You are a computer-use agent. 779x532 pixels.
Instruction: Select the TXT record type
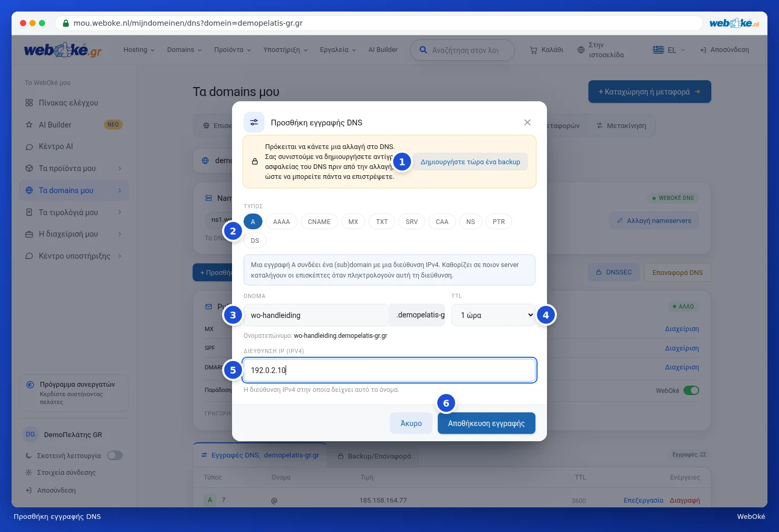382,222
